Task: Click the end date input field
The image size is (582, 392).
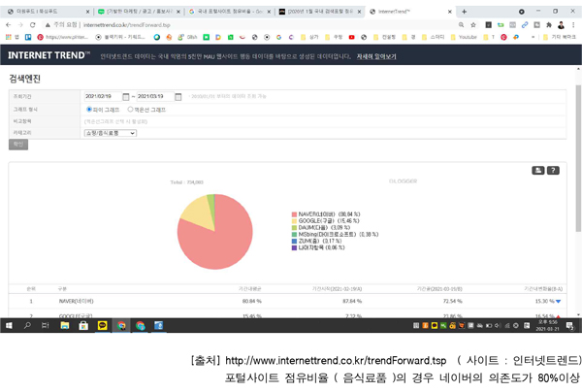Action: tap(155, 96)
